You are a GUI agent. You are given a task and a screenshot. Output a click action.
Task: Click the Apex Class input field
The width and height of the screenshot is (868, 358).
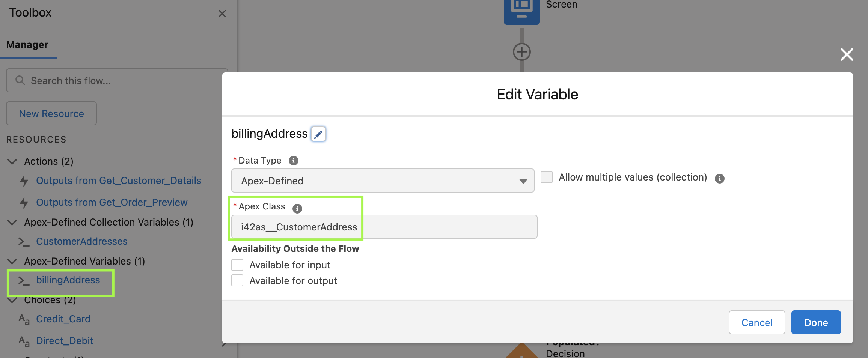click(384, 227)
